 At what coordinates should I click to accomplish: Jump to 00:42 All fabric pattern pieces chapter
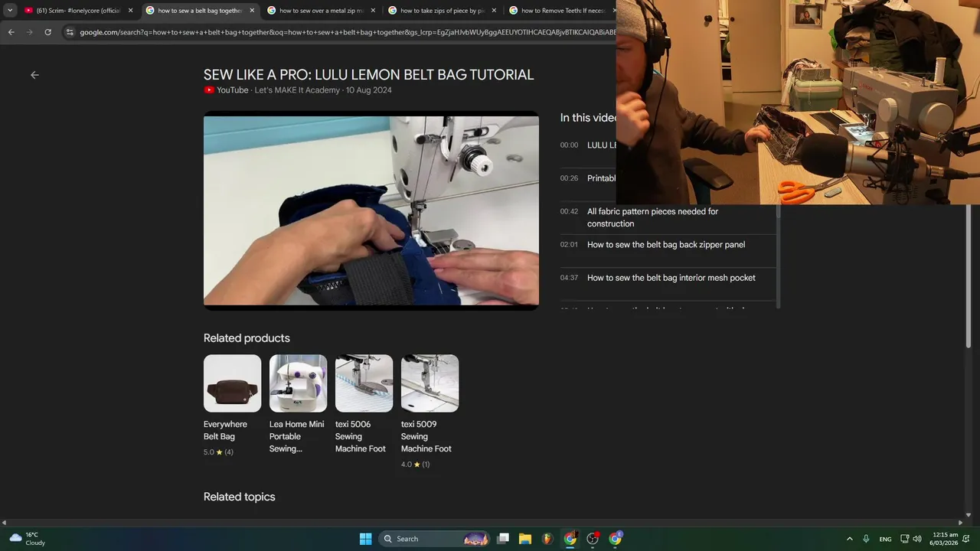click(x=668, y=217)
